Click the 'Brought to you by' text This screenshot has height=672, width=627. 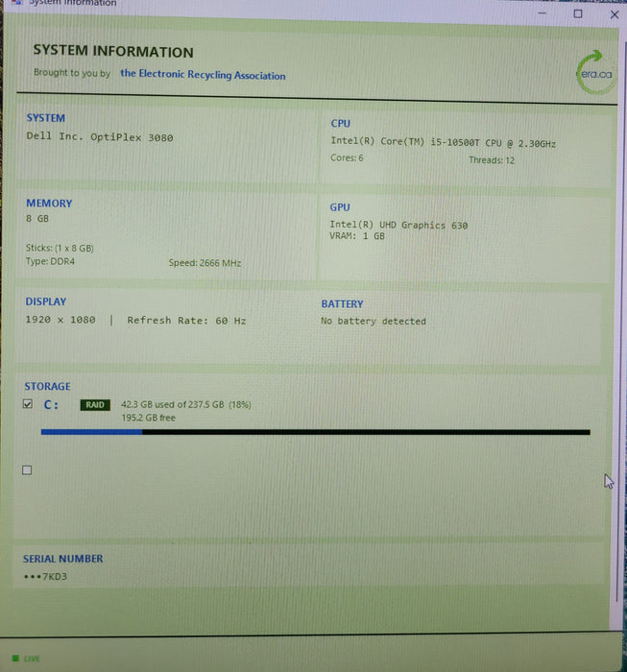[x=72, y=73]
